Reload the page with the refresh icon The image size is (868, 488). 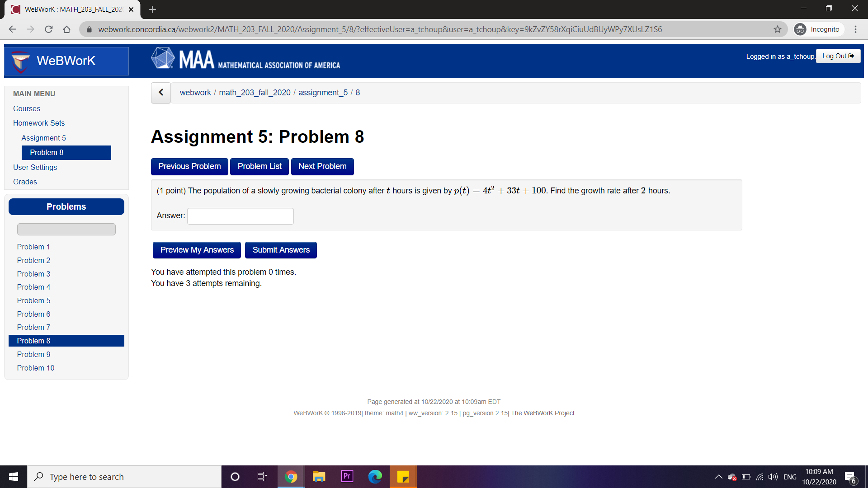click(x=49, y=29)
